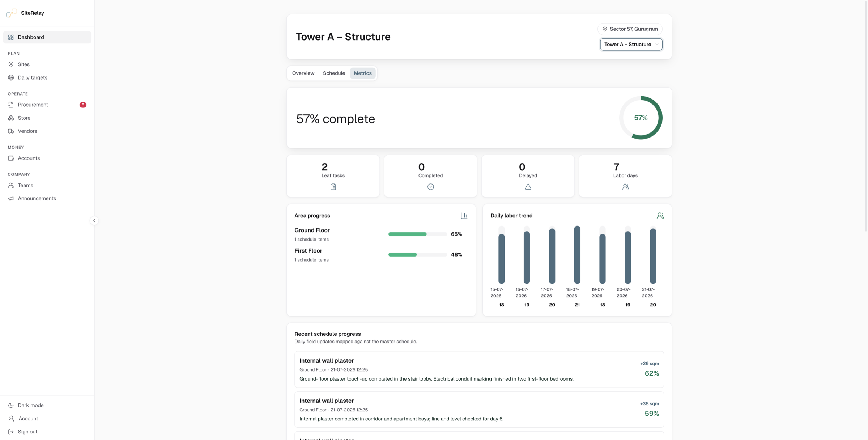Click the people icon under Labor days
Viewport: 868px width, 440px height.
[x=625, y=187]
